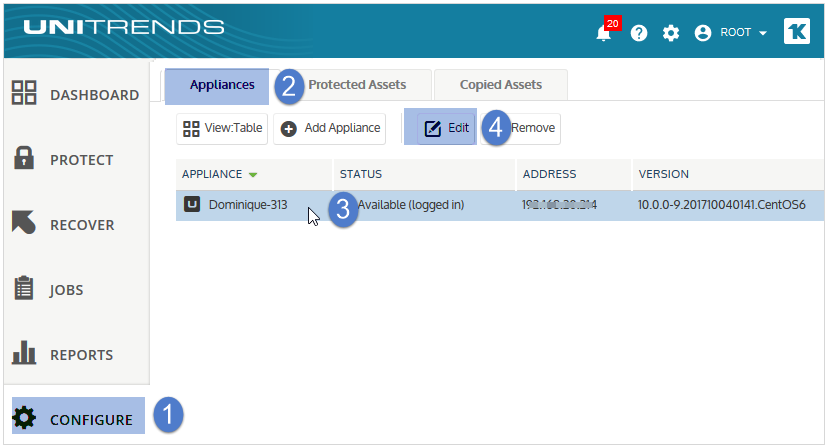The height and width of the screenshot is (447, 827).
Task: Open the notifications bell with 20 alerts
Action: [x=603, y=34]
